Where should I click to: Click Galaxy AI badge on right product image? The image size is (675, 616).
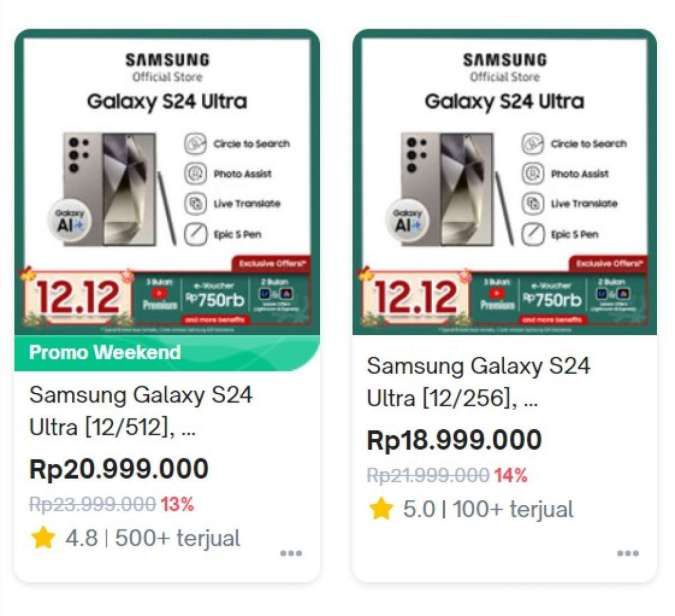pyautogui.click(x=407, y=221)
